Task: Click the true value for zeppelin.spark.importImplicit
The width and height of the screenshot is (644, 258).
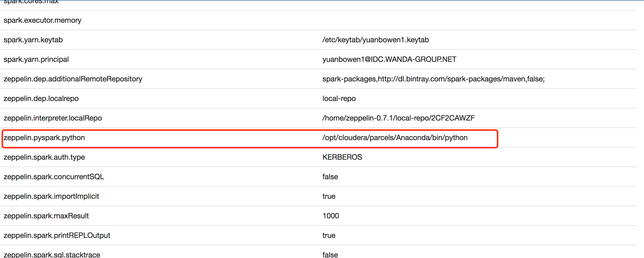Action: pos(329,196)
